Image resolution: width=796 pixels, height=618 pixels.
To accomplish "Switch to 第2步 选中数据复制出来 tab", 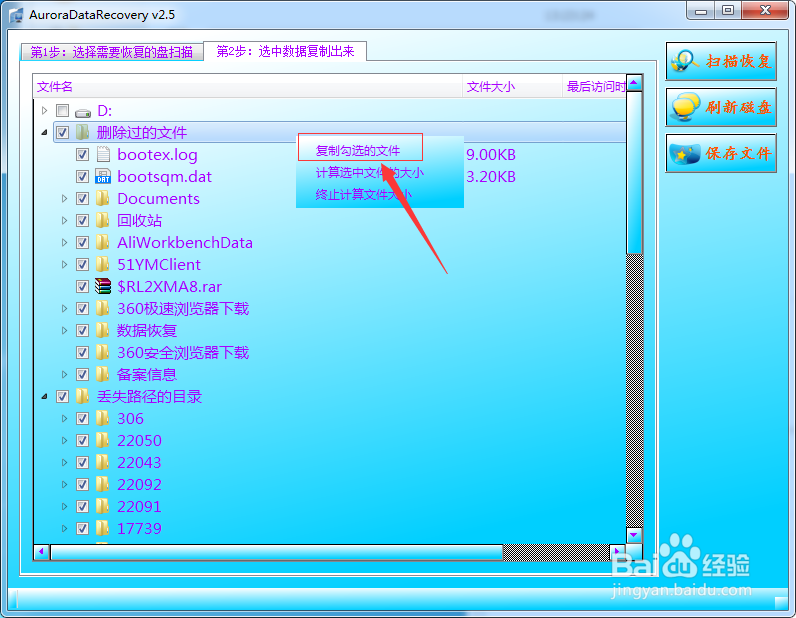I will (x=285, y=51).
